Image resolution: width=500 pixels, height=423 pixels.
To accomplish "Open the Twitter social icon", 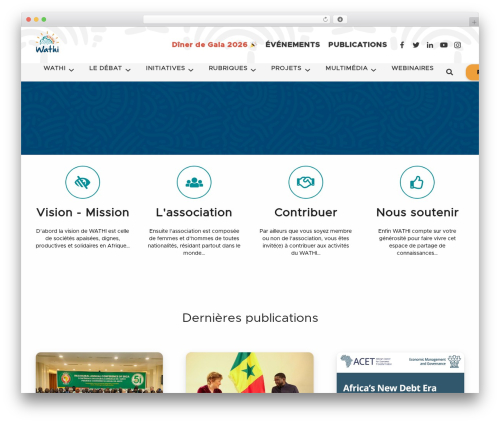I will 416,45.
